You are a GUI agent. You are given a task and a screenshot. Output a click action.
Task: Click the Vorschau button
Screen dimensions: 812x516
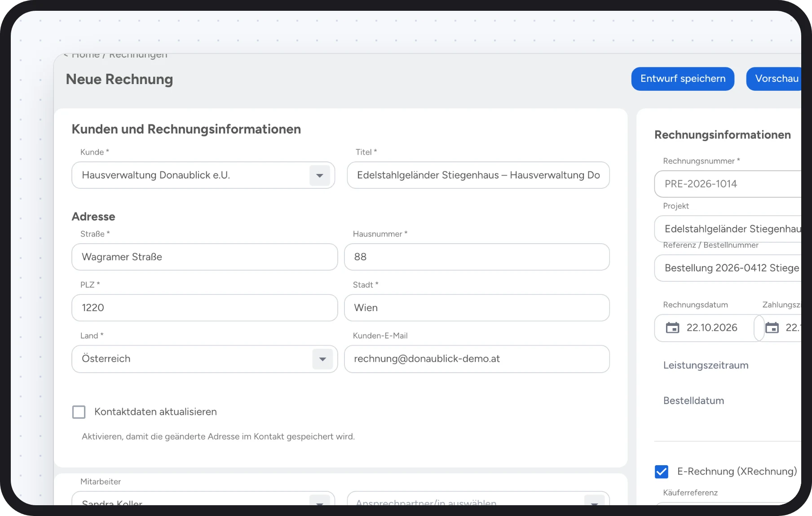click(x=774, y=79)
